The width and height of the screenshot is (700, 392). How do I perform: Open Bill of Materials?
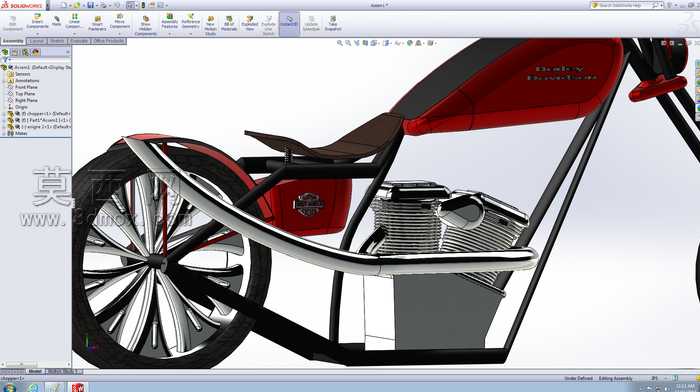click(x=229, y=23)
